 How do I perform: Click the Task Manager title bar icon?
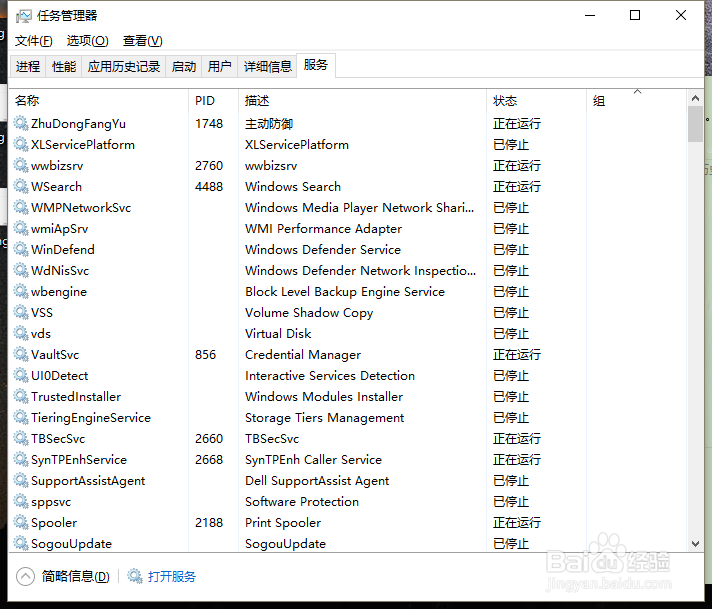click(24, 16)
